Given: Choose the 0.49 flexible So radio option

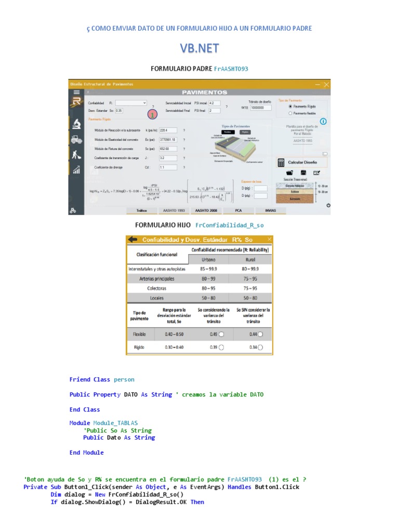Looking at the screenshot, I should tap(221, 334).
